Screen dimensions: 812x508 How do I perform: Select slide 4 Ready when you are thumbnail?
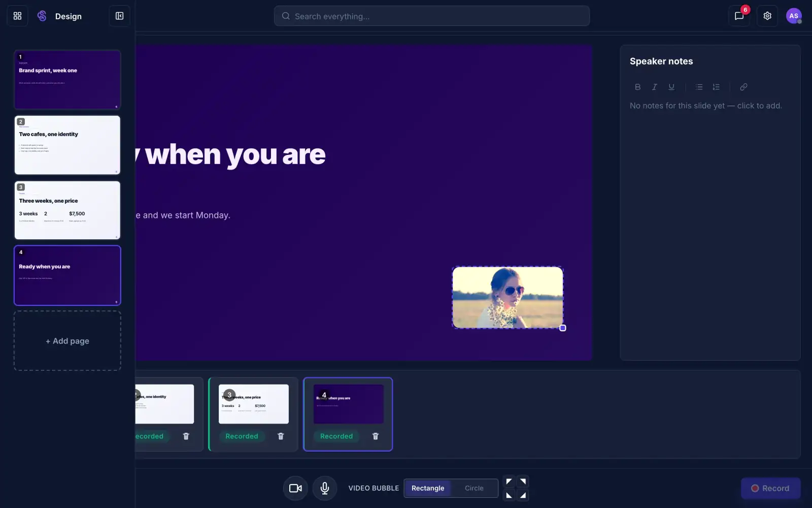[67, 275]
